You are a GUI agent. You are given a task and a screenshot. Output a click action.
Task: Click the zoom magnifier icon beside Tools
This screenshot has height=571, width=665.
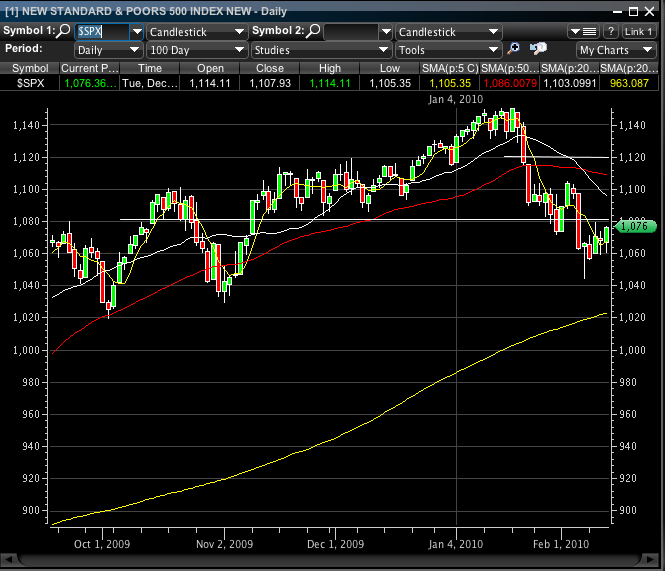click(x=514, y=49)
